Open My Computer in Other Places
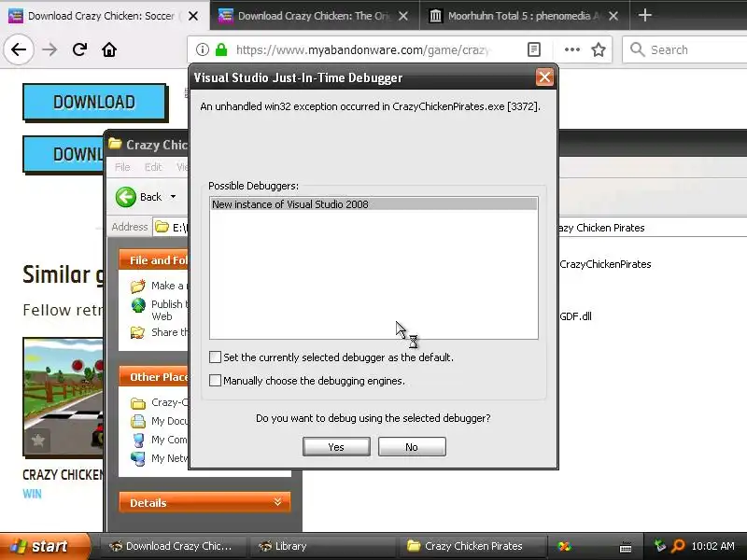The width and height of the screenshot is (747, 560). pos(159,440)
